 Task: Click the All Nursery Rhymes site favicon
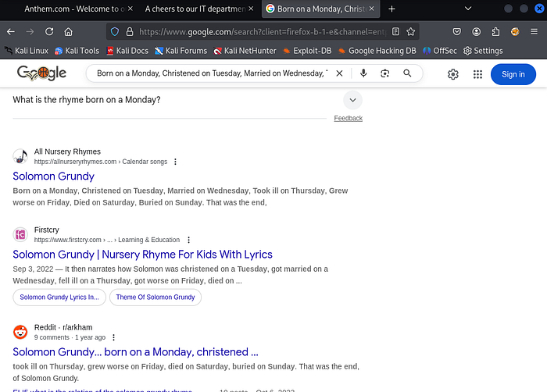click(20, 156)
